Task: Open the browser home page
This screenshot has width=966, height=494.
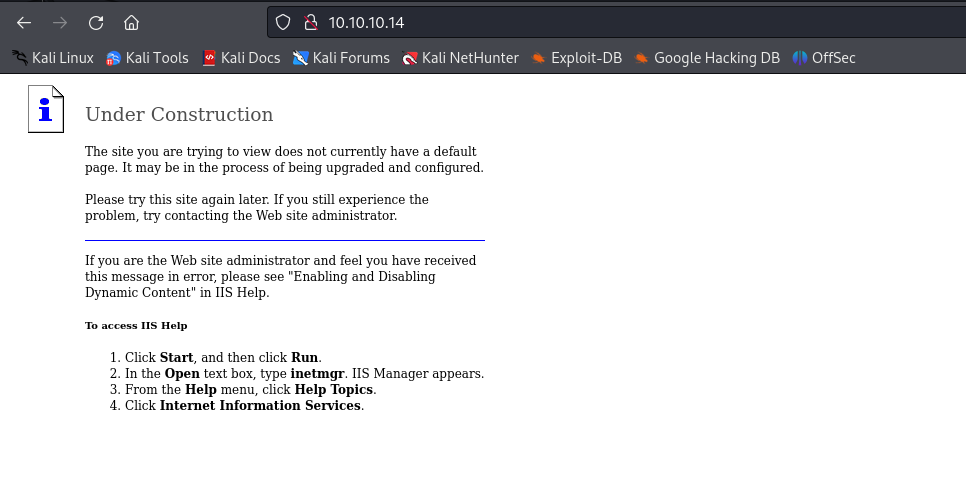Action: [131, 22]
